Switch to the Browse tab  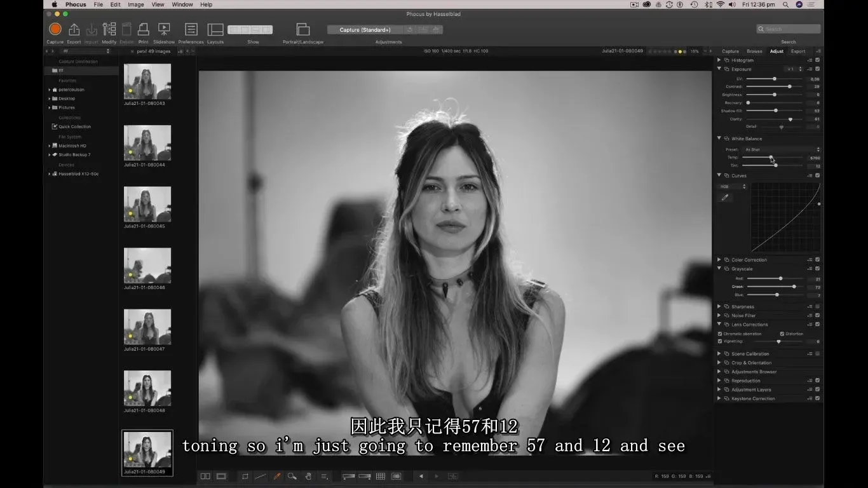coord(754,51)
